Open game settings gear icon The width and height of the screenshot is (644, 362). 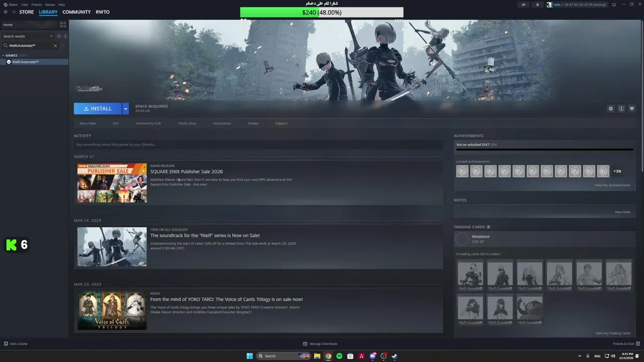pos(611,109)
